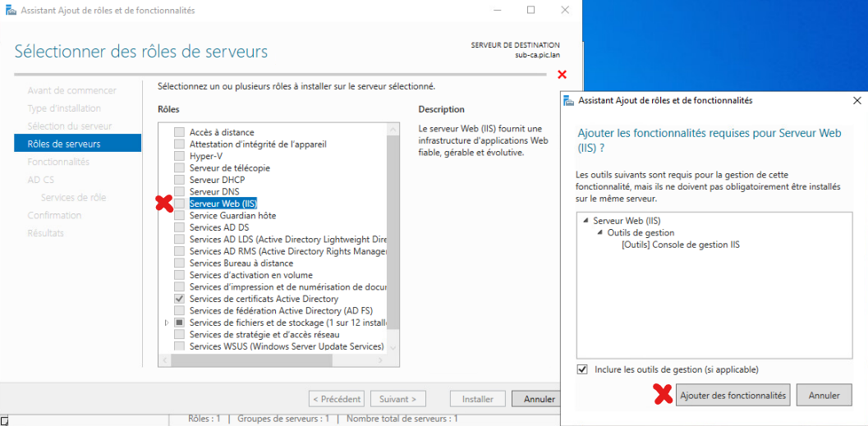Select Serveur Web (IIS) role label
The image size is (868, 426).
(223, 204)
